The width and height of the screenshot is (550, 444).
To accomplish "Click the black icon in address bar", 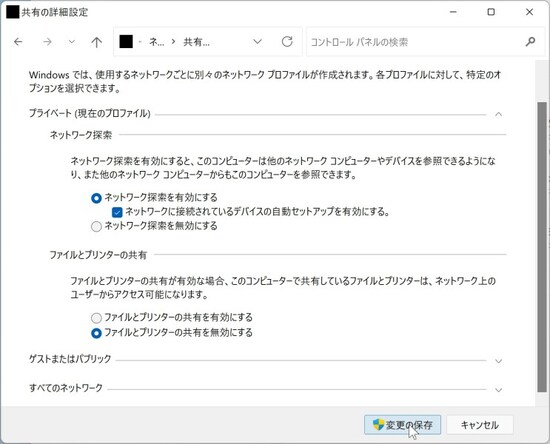I will 126,42.
